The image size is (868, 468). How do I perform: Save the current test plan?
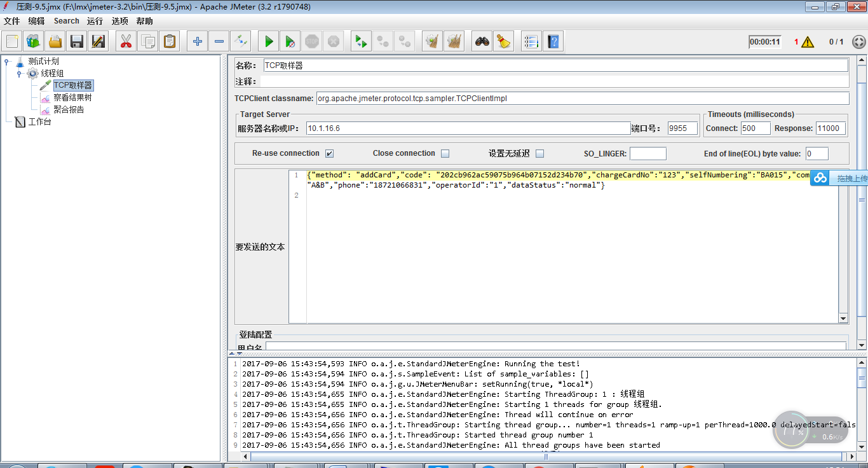[x=76, y=41]
